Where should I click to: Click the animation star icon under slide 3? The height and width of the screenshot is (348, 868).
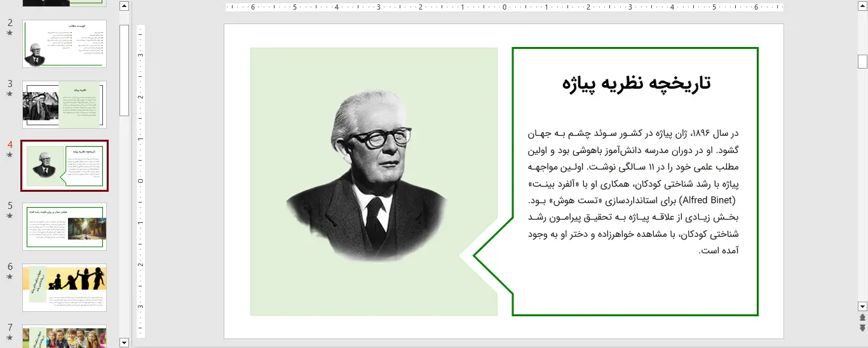click(x=10, y=94)
